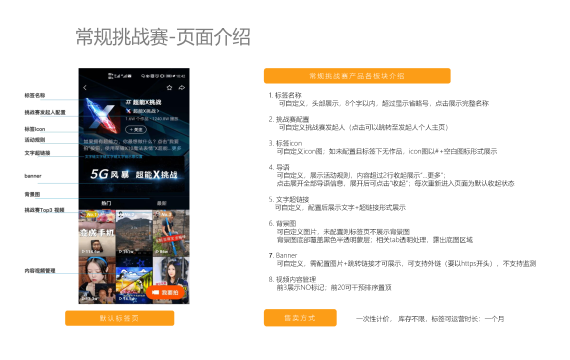Viewport: 570px width, 360px height.
Task: Select the 挑战赛Top3 视频 annotation label
Action: 44,210
